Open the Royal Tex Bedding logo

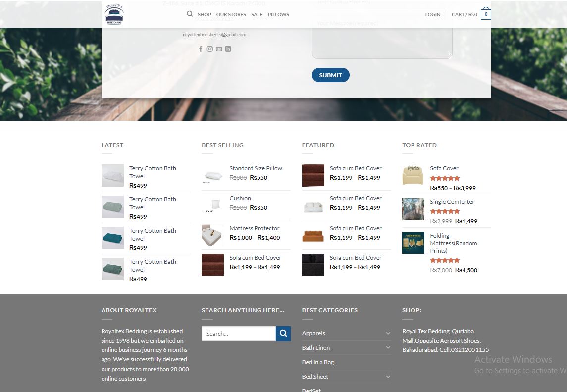click(114, 14)
